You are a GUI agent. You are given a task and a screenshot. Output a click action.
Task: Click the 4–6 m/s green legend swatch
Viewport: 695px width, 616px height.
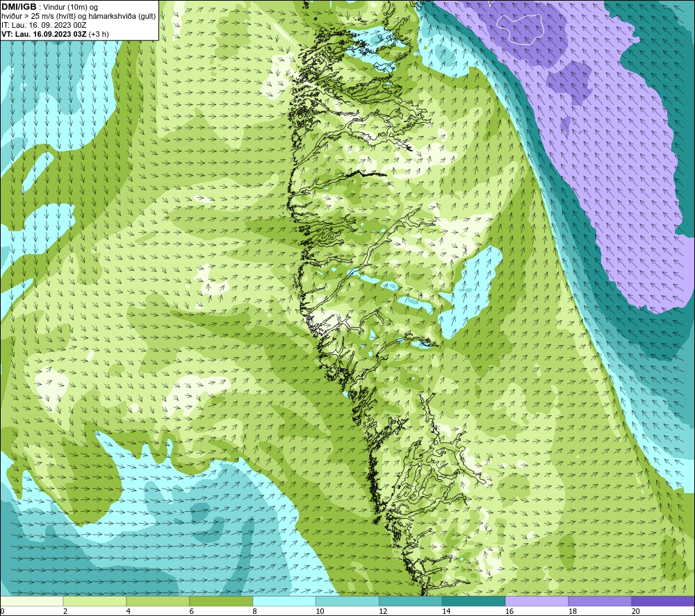tap(158, 601)
